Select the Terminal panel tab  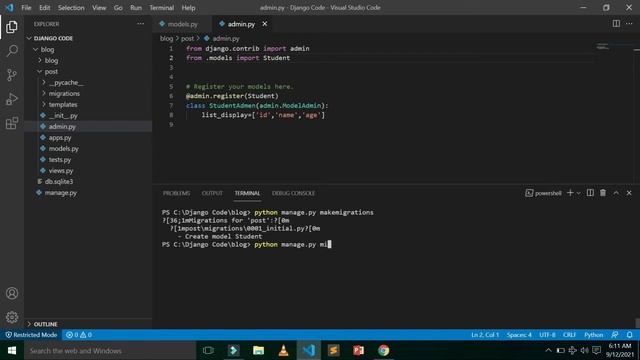tap(247, 193)
